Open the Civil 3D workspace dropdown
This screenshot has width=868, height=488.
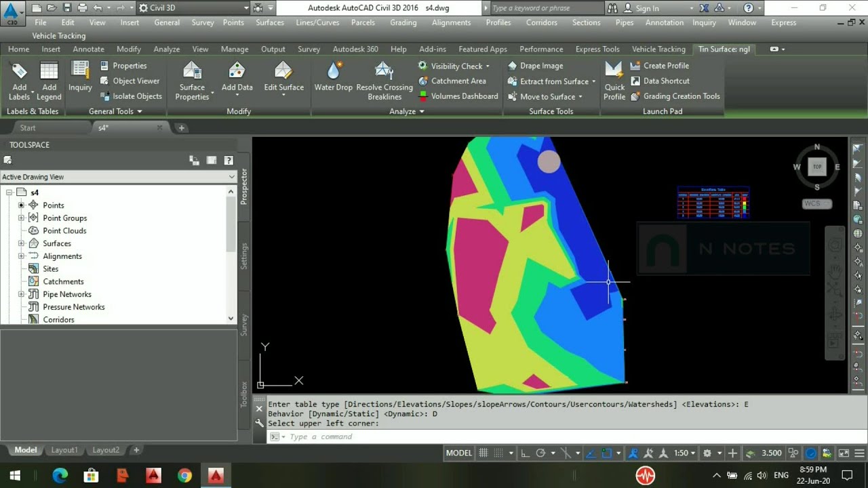pos(193,8)
